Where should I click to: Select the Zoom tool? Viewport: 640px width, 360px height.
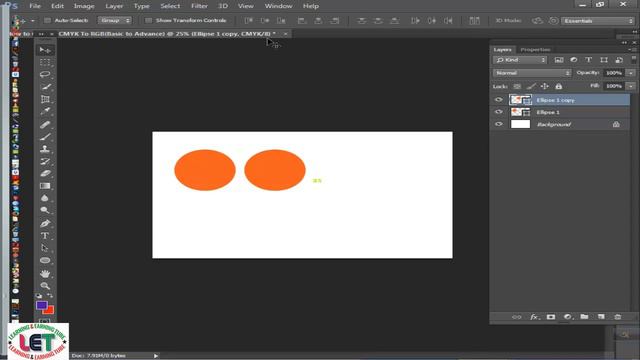pos(45,286)
